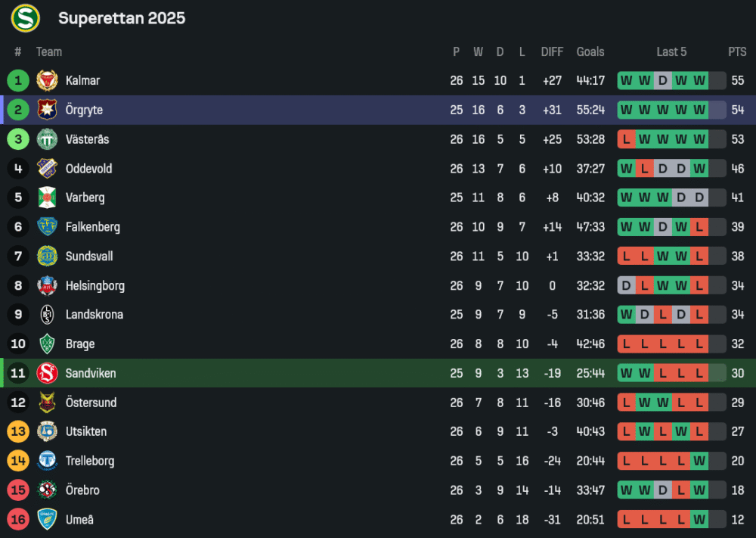The width and height of the screenshot is (756, 538).
Task: Click the Umeå club crest
Action: tap(48, 520)
